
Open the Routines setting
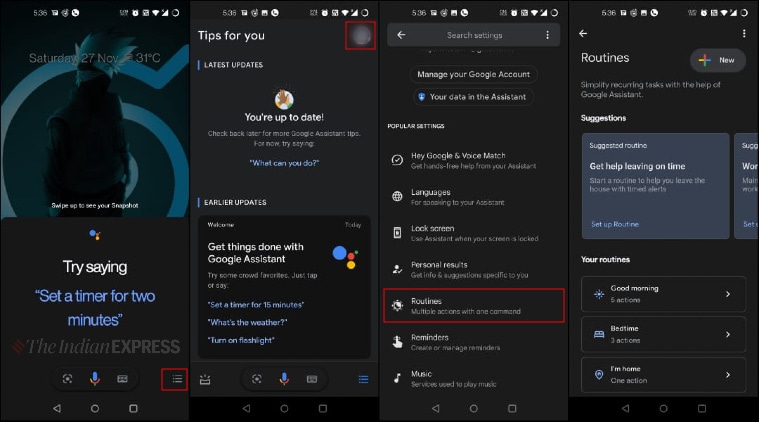pos(473,305)
